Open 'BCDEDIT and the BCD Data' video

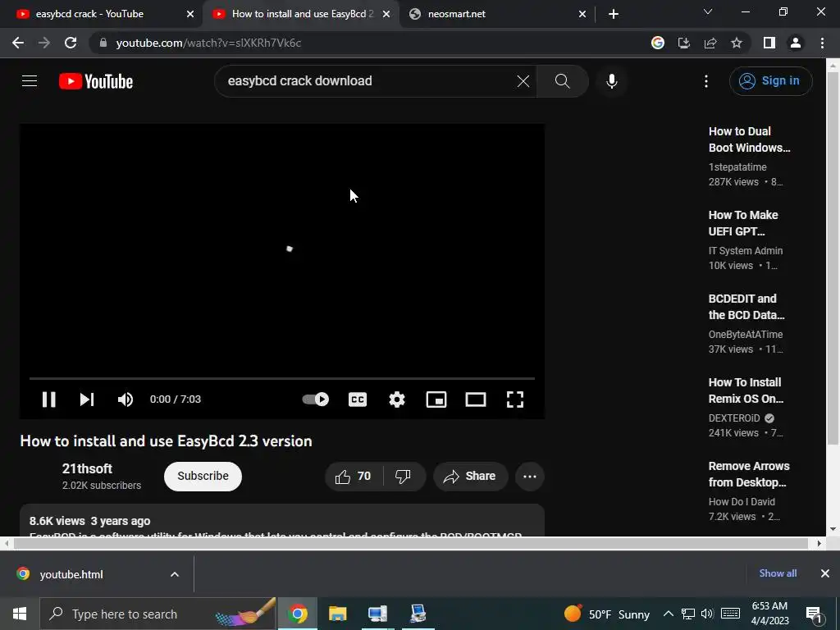click(x=746, y=307)
